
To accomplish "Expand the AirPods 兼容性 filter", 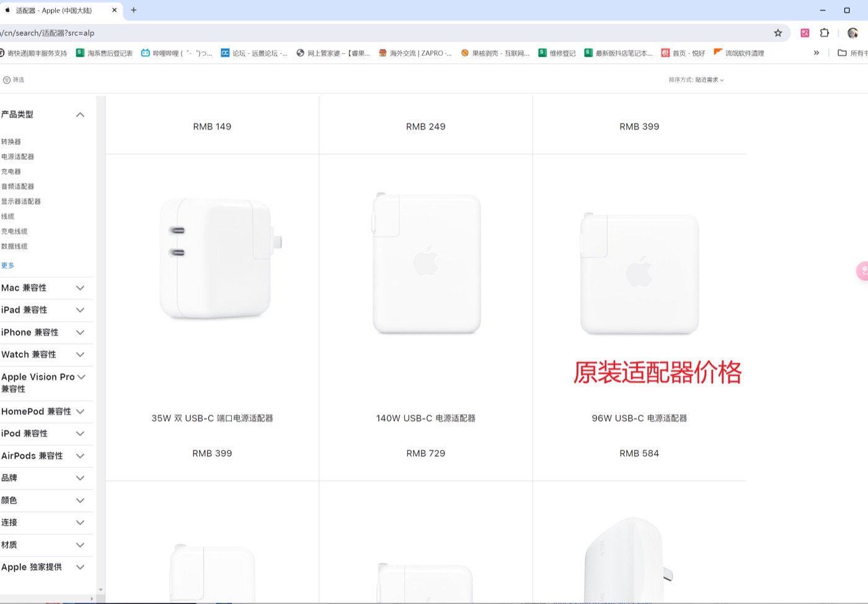I will pyautogui.click(x=80, y=456).
